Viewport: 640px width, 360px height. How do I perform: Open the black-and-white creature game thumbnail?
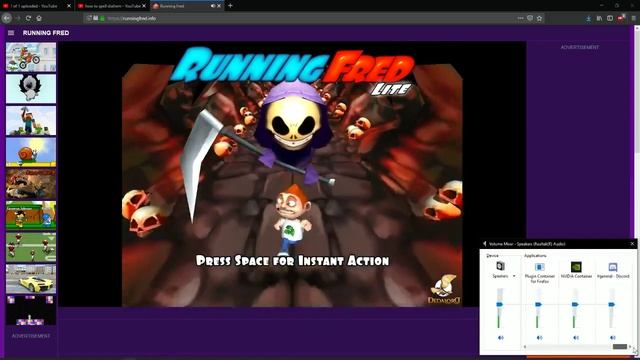31,89
